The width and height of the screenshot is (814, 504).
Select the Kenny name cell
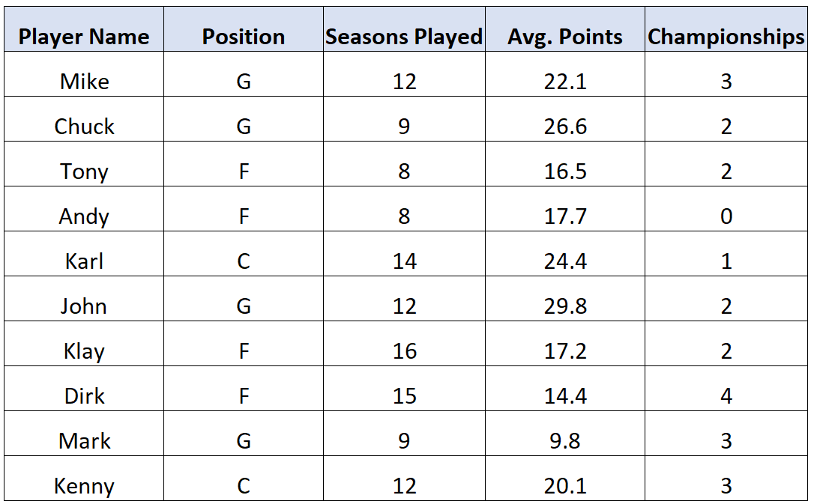(84, 479)
